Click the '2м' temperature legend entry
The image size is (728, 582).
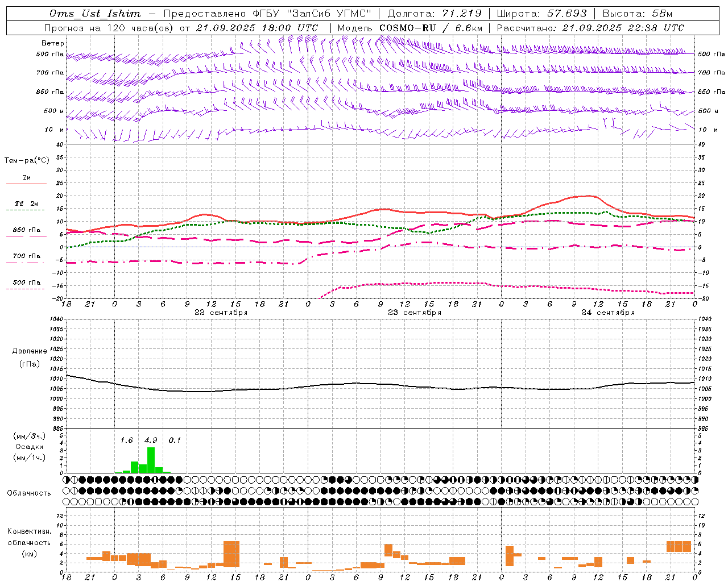27,177
